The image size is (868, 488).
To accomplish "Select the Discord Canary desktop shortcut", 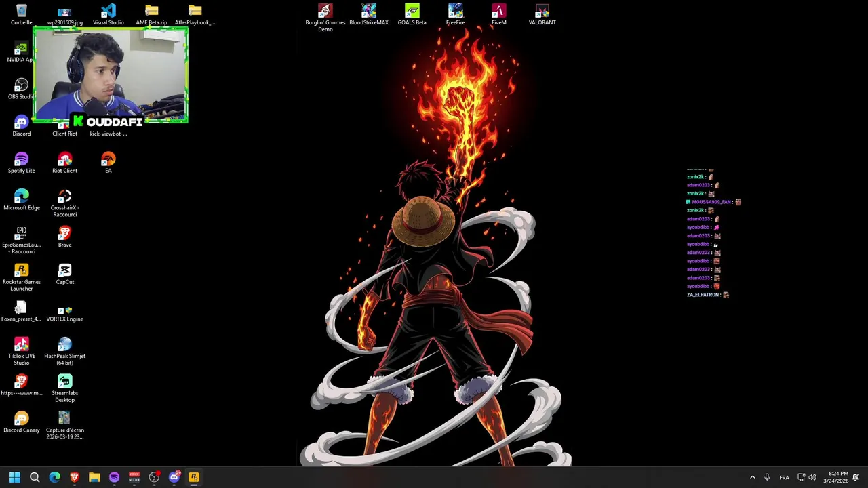I will click(x=22, y=423).
